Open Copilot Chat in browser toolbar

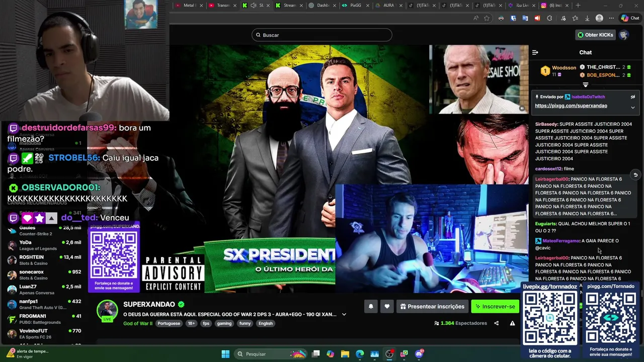pyautogui.click(x=630, y=18)
